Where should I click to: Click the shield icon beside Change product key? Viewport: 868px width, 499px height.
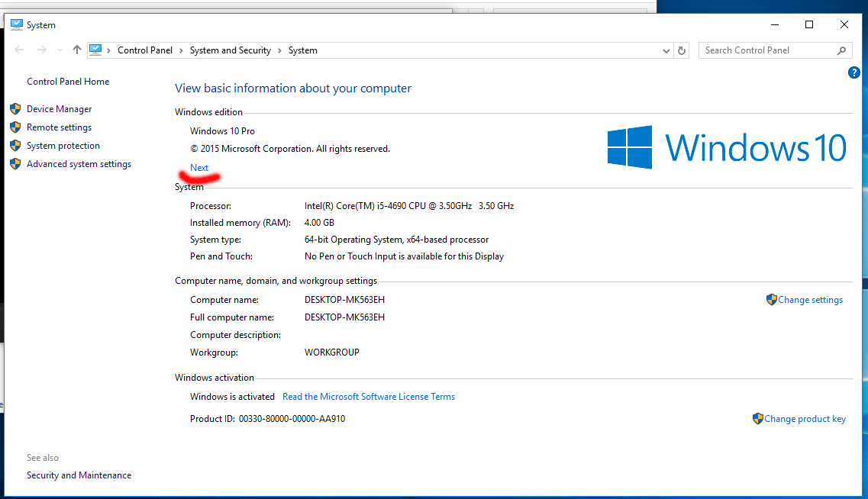(758, 419)
